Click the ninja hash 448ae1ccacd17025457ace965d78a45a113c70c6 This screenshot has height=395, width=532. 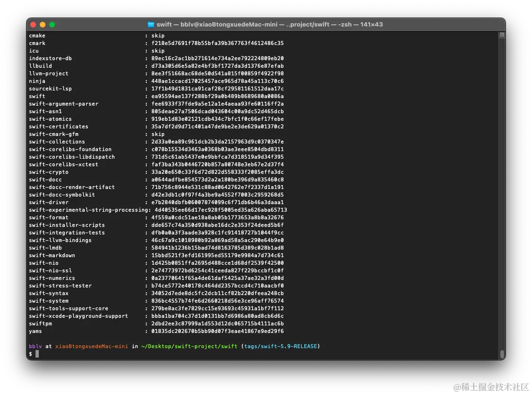click(x=217, y=81)
